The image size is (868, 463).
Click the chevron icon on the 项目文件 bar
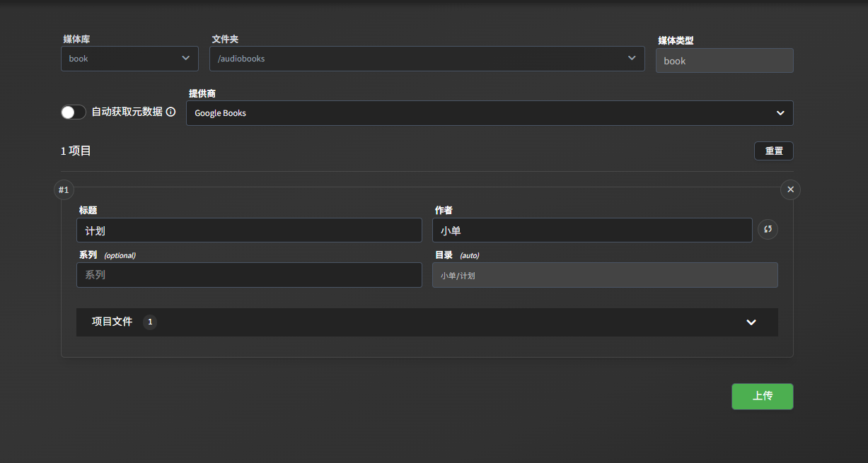click(751, 322)
